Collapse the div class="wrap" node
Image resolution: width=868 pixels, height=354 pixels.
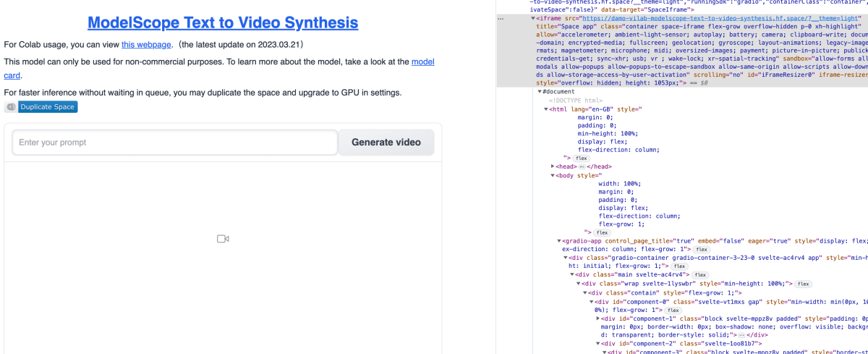click(x=579, y=283)
